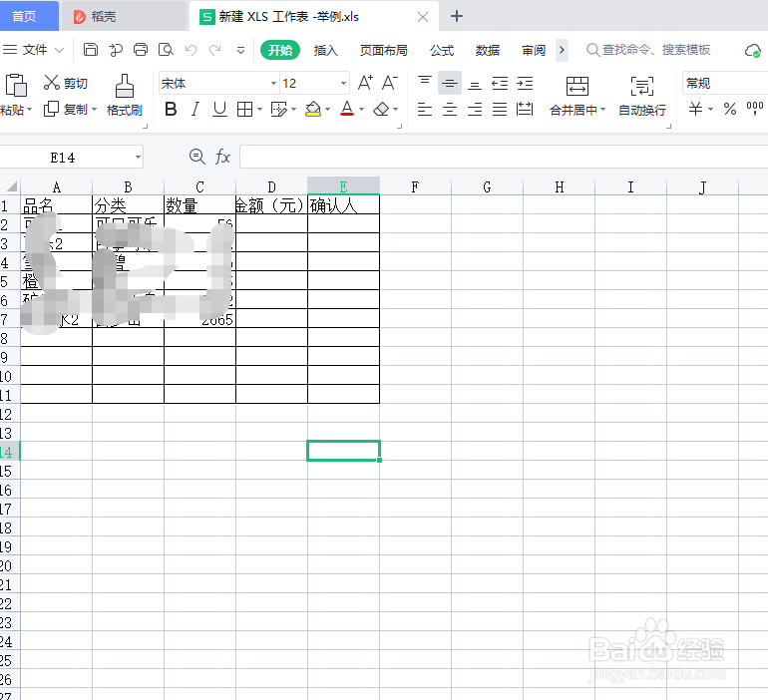The image size is (768, 700).
Task: Toggle Italic formatting
Action: click(x=195, y=109)
